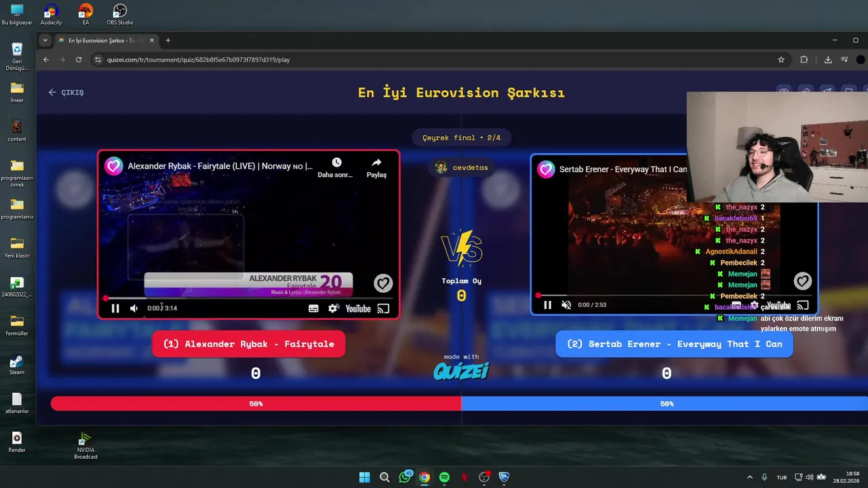Screen dimensions: 868x488
Task: Switch the TUR input language
Action: click(782, 477)
